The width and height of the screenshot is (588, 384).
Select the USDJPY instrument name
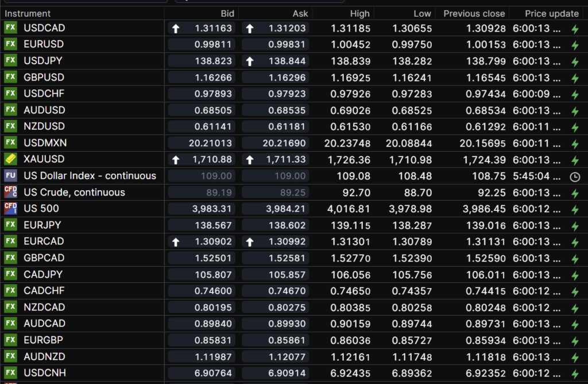click(x=43, y=60)
